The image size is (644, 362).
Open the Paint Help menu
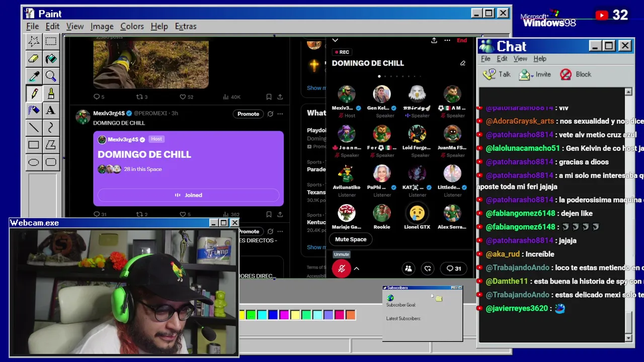click(x=159, y=26)
